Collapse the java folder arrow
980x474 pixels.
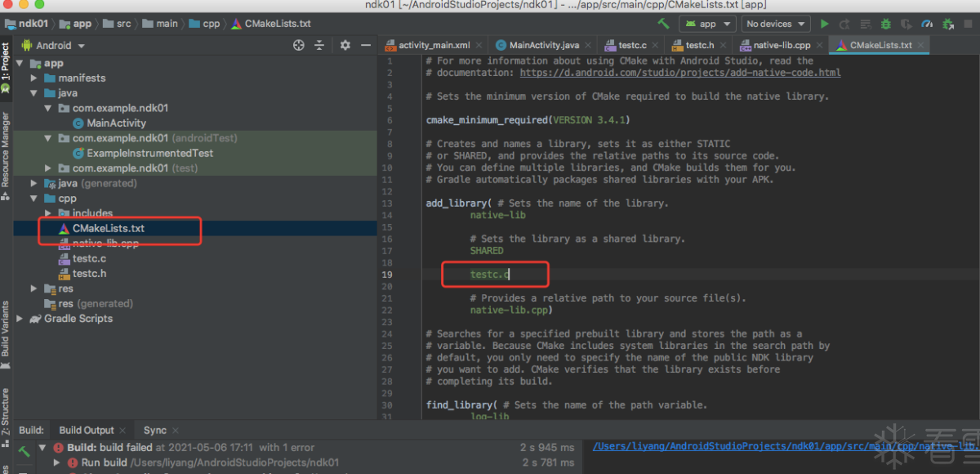(x=33, y=93)
